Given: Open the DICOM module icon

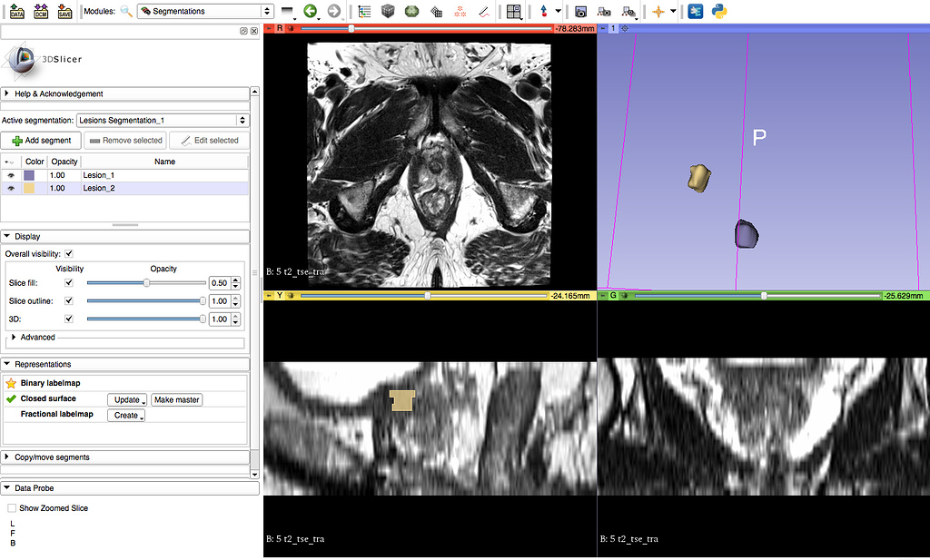Looking at the screenshot, I should pyautogui.click(x=41, y=11).
